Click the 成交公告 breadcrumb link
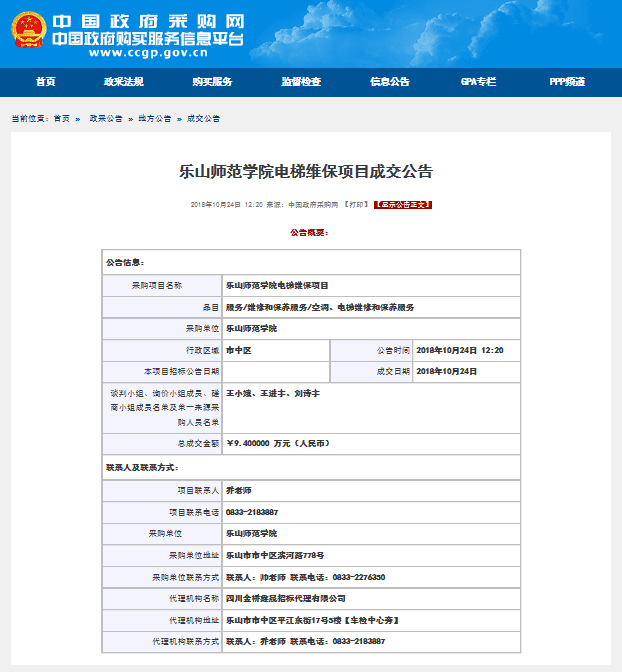The width and height of the screenshot is (622, 672). [203, 118]
